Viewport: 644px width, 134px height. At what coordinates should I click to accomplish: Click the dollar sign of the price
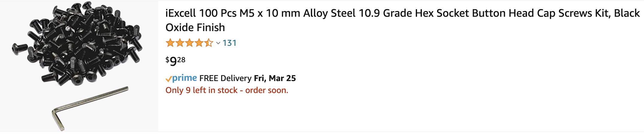(167, 59)
